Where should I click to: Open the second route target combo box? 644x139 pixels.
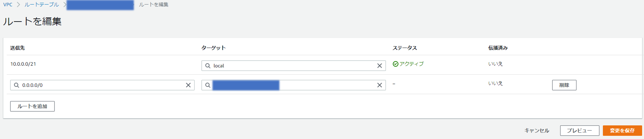tap(293, 85)
